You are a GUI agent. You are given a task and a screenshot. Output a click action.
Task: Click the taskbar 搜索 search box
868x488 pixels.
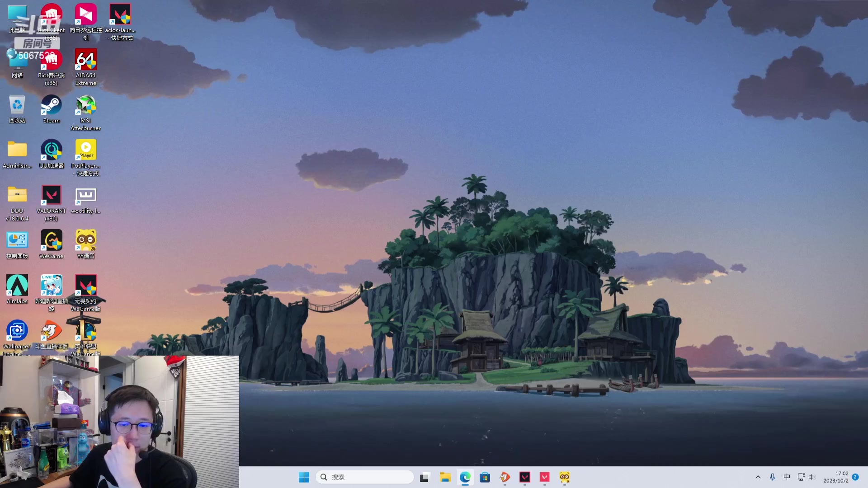(364, 477)
